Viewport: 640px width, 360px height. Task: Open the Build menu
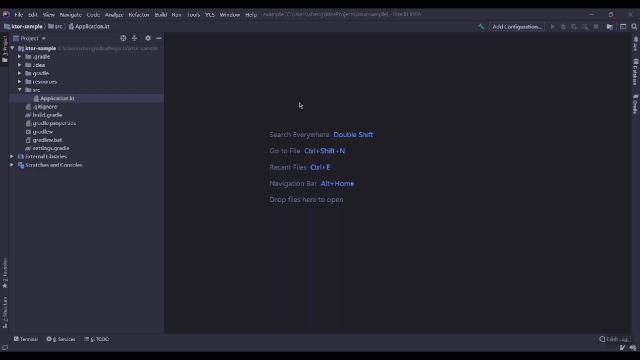(x=161, y=15)
